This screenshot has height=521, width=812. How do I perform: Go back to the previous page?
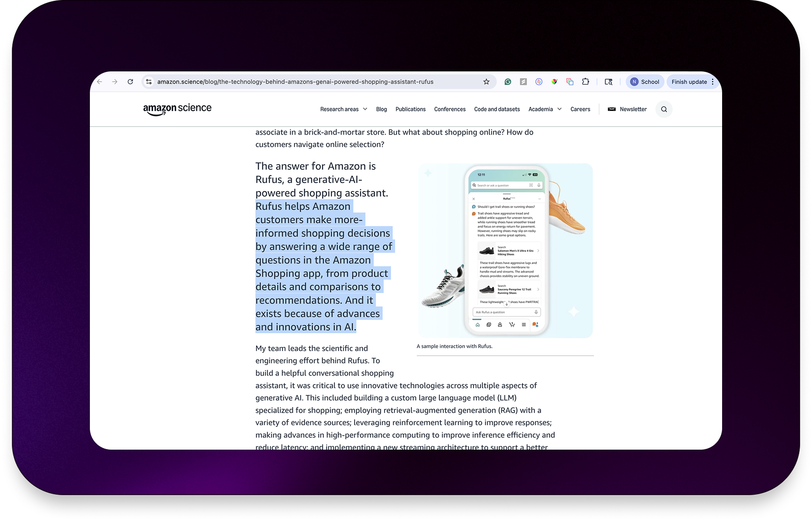point(100,82)
